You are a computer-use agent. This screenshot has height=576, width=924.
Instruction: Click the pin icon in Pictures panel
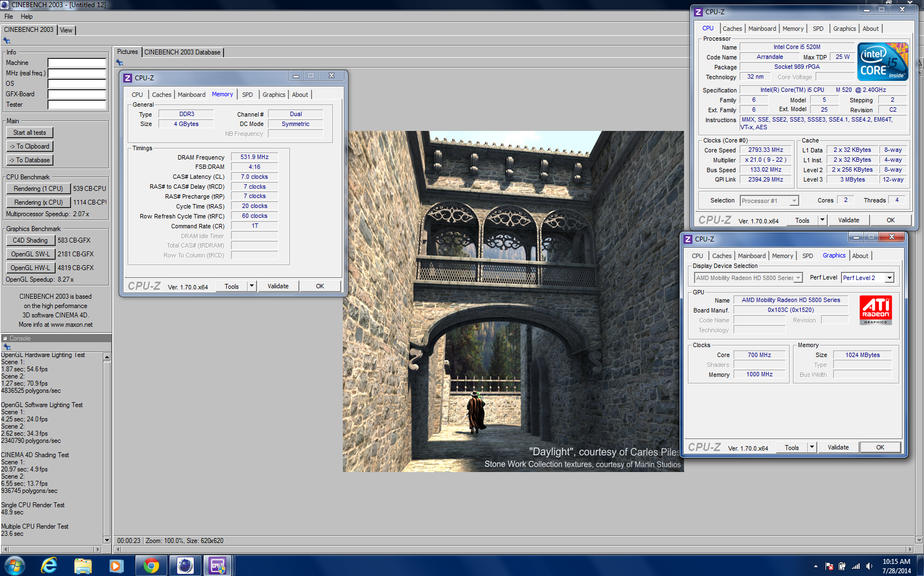(x=119, y=63)
